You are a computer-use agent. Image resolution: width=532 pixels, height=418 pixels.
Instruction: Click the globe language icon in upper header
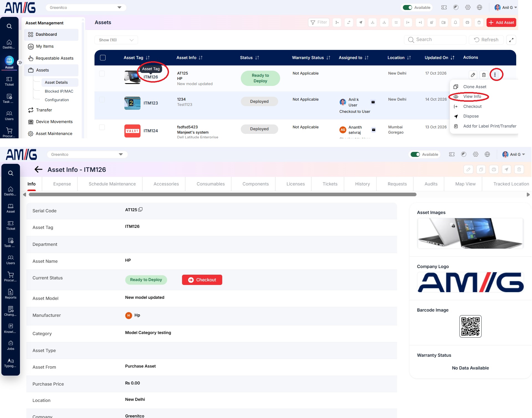[480, 7]
